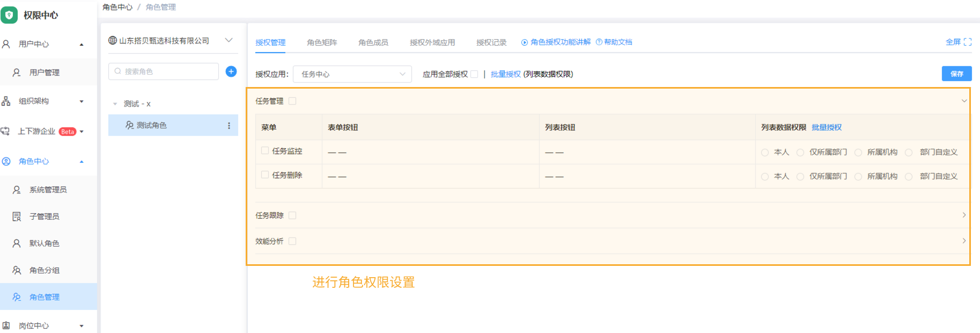Select 部门自定义 radio in the 任务监控 row
980x333 pixels.
[909, 153]
